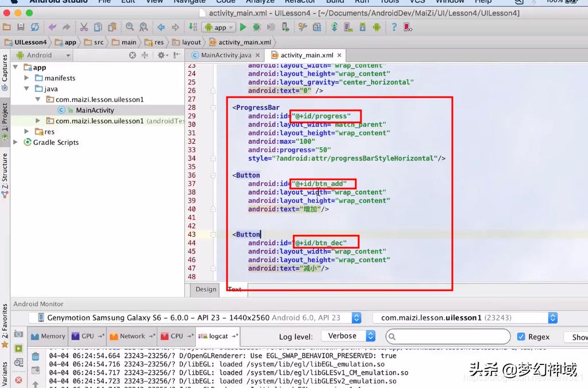Switch to the MainActivity.java editor tab
This screenshot has height=388, width=588.
[x=225, y=55]
